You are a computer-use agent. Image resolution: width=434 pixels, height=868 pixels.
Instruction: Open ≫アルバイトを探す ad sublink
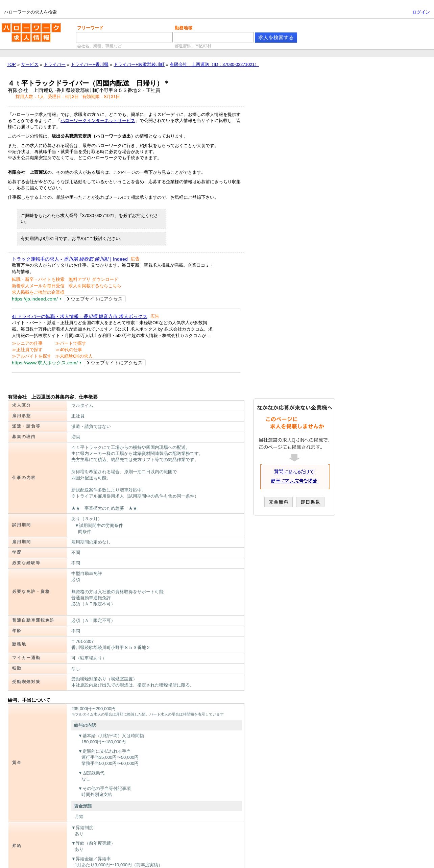31,356
